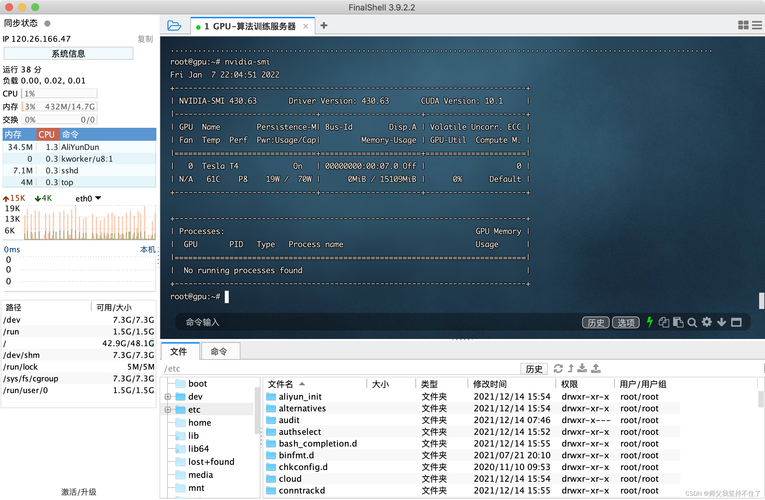The image size is (765, 500).
Task: Sort file list by 用户/用户组 column
Action: (x=685, y=384)
